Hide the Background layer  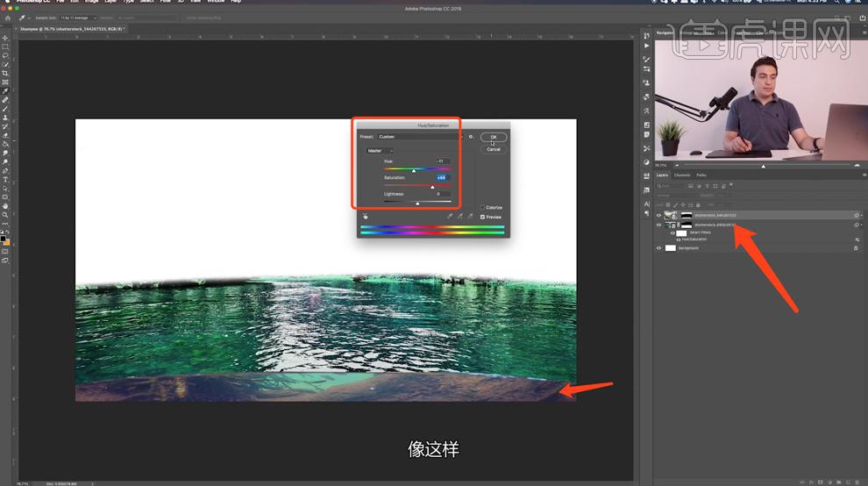(658, 248)
